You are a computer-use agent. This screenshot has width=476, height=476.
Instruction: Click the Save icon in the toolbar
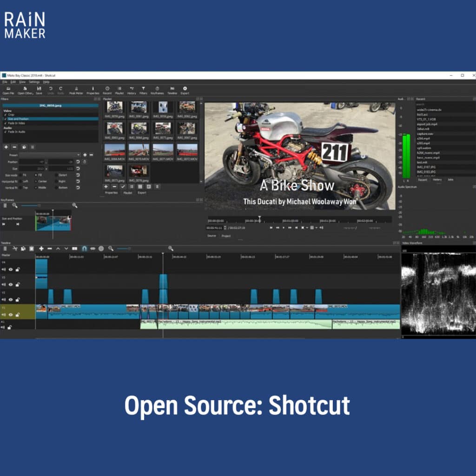pos(39,90)
